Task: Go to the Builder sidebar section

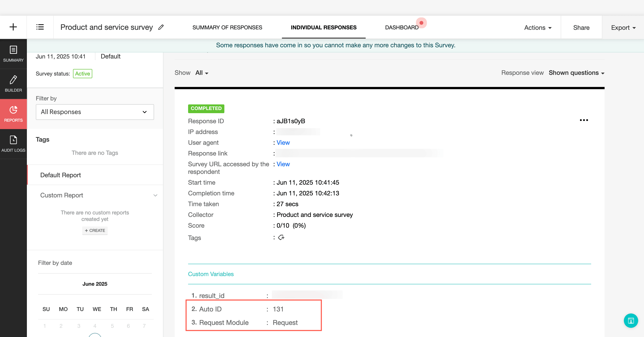Action: coord(13,84)
